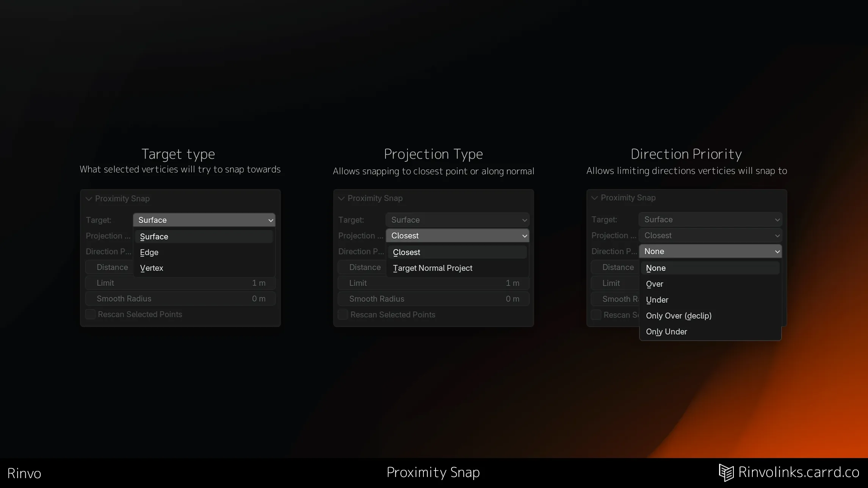The image size is (868, 488).
Task: Open Target dropdown in Target type panel
Action: (204, 220)
